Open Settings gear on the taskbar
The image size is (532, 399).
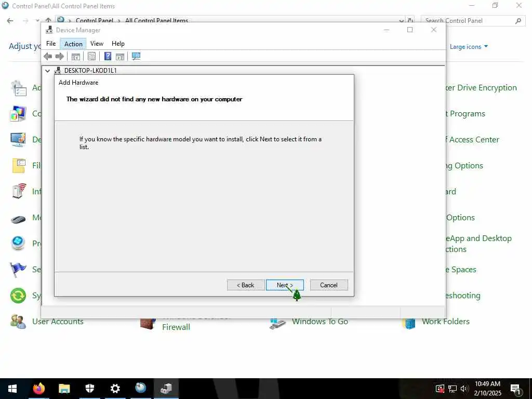point(115,389)
